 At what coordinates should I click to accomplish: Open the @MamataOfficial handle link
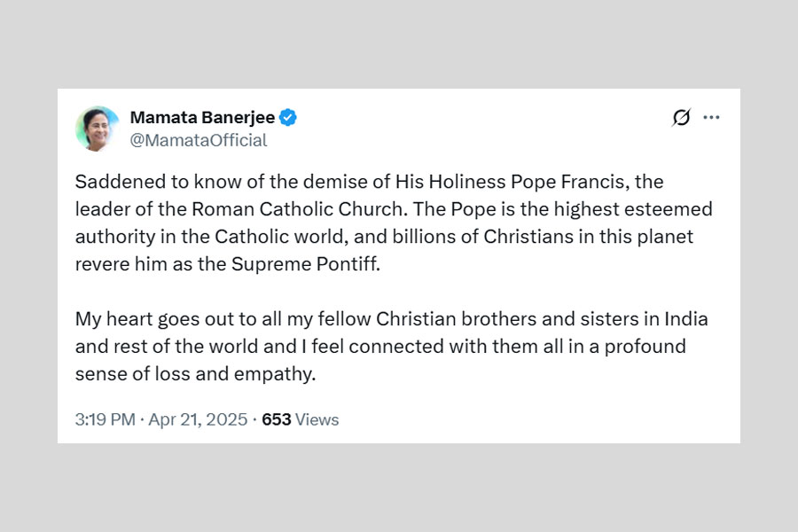point(198,140)
